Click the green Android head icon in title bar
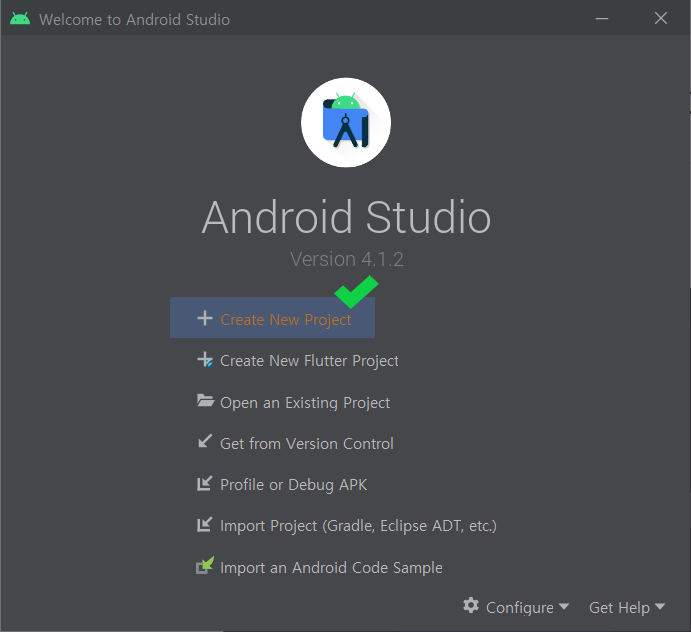This screenshot has height=632, width=691. [20, 19]
